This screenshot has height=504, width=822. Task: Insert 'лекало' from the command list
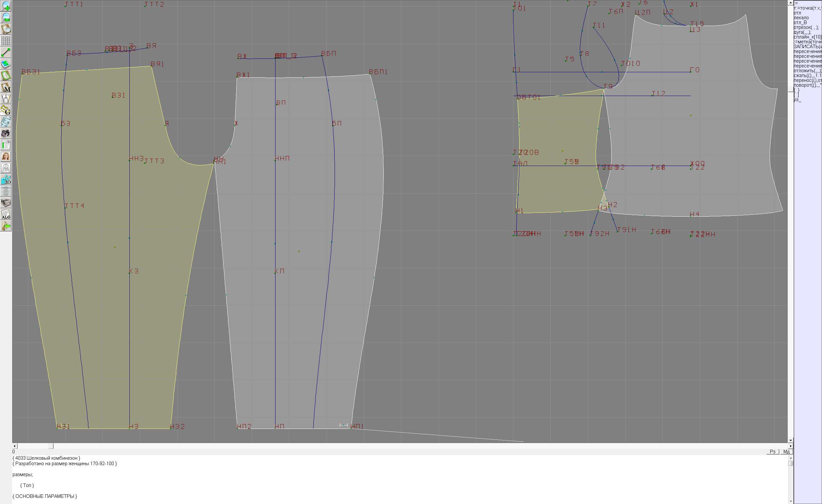[x=801, y=18]
